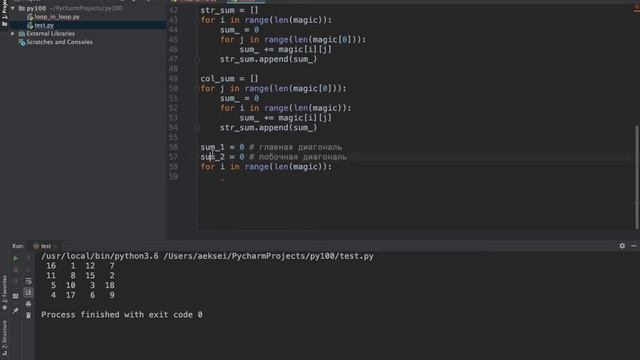Click the stop process icon in Run panel

16,270
